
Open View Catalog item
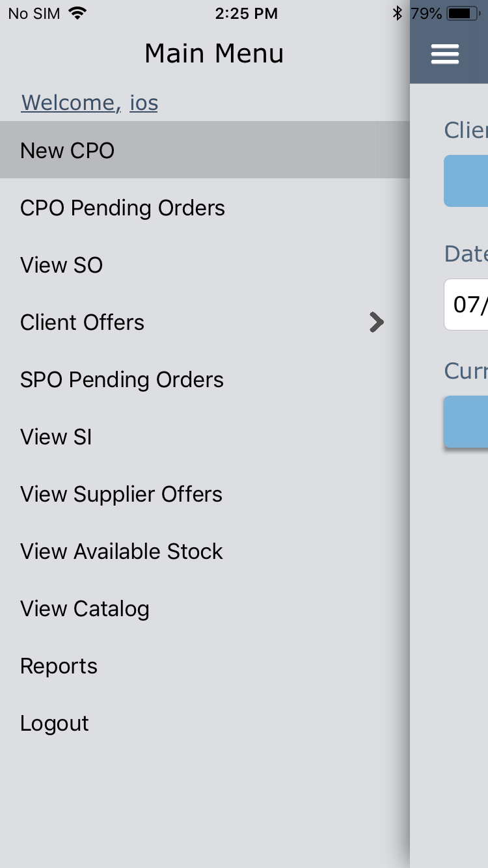85,609
